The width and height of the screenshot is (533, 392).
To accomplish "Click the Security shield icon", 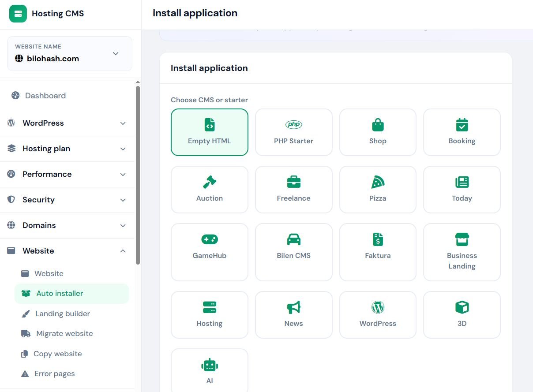I will 11,200.
